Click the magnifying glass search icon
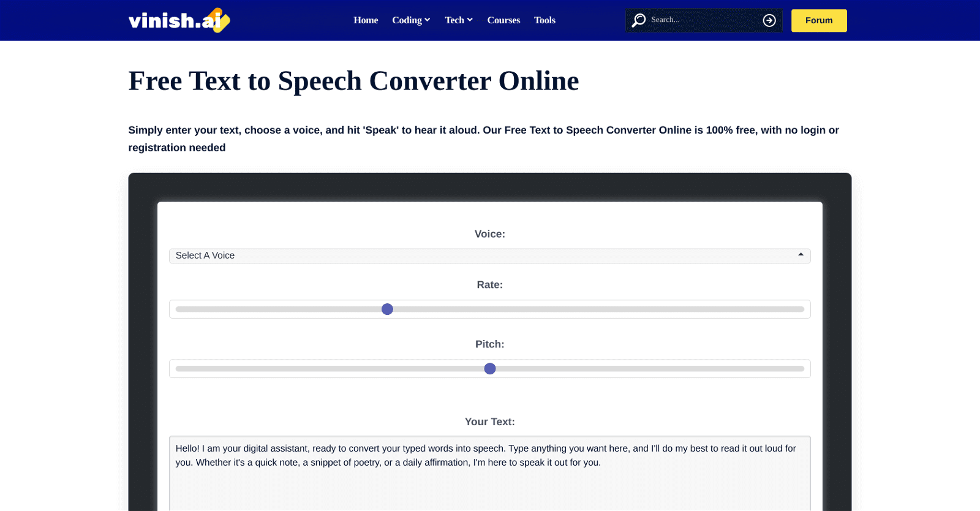This screenshot has height=511, width=980. coord(639,20)
